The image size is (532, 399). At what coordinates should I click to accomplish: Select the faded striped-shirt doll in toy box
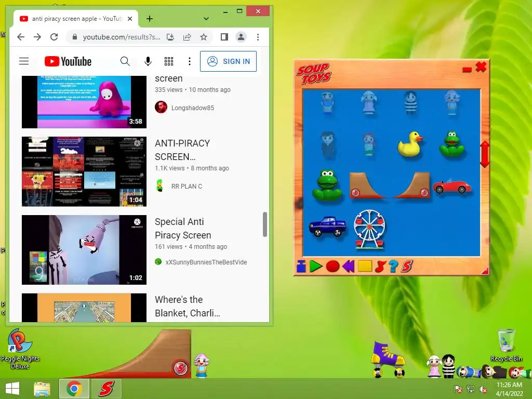410,102
